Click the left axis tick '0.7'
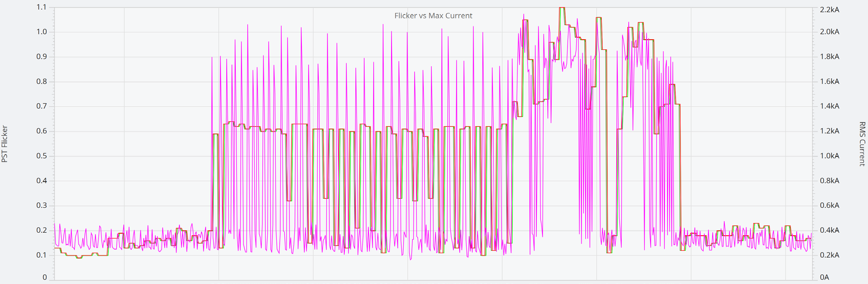868x284 pixels. [41, 106]
